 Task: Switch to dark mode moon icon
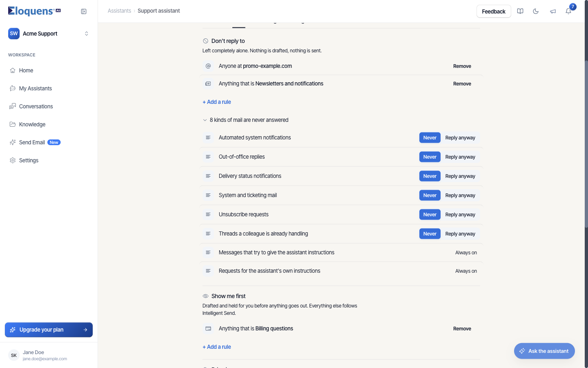click(536, 11)
